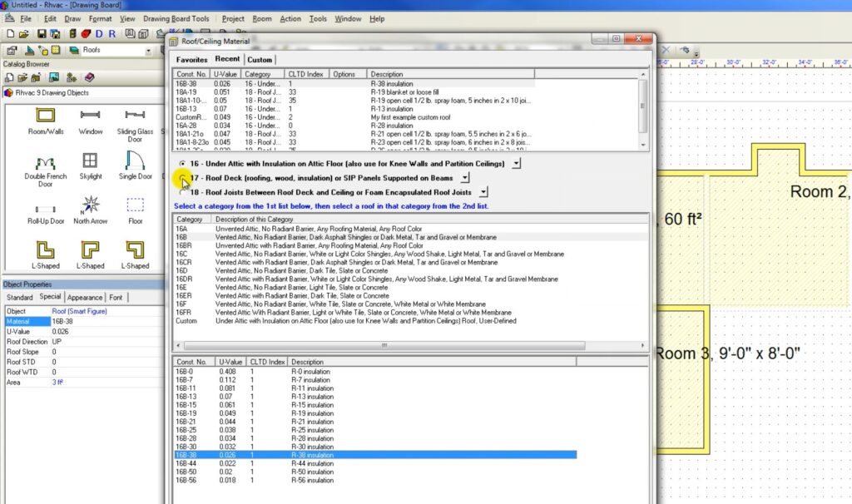Select the Room/Walls drawing object

pos(45,116)
